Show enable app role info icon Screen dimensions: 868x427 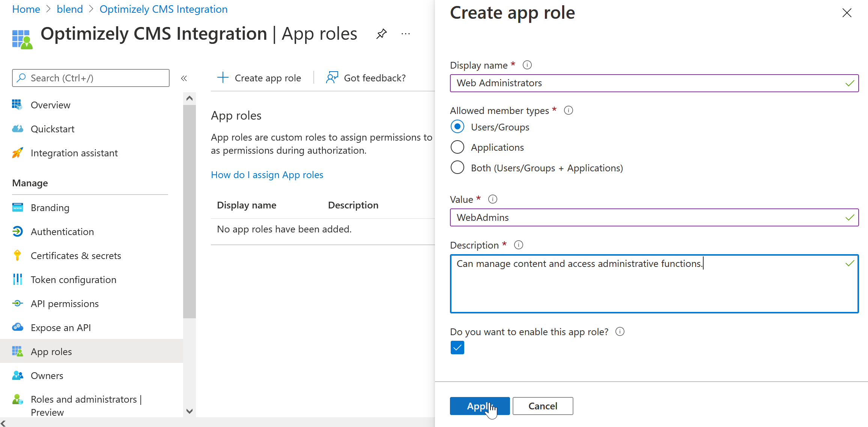[620, 331]
